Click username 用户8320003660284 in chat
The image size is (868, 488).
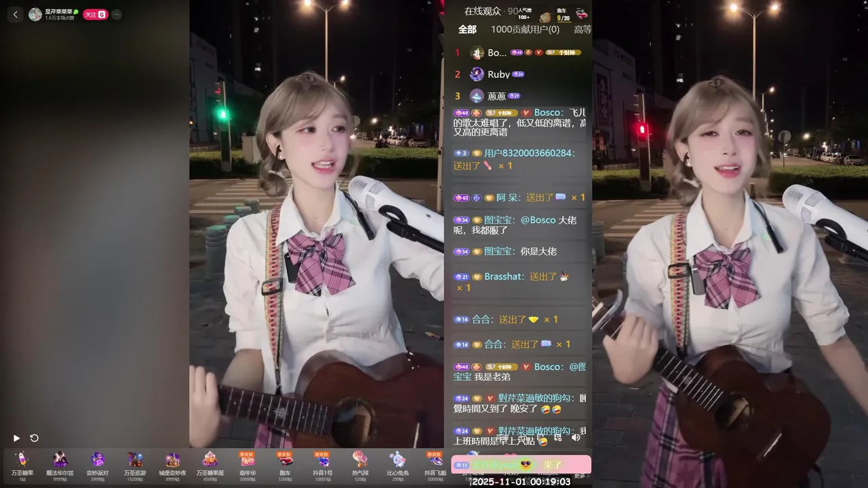529,153
